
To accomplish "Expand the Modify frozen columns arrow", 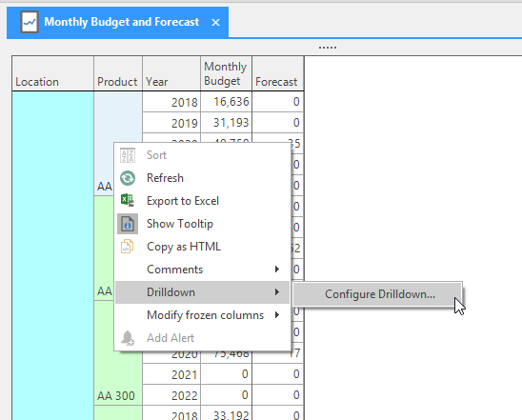I will coord(277,315).
